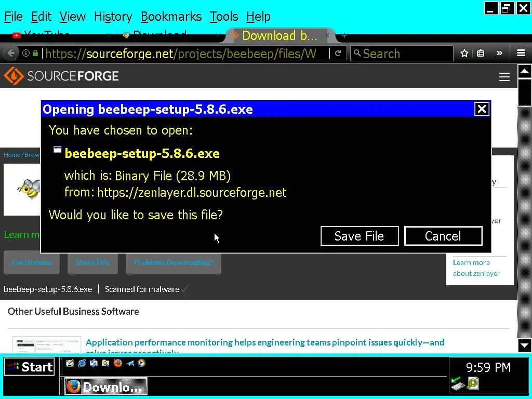
Task: Click the first quick launch icon with pencil
Action: 70,363
